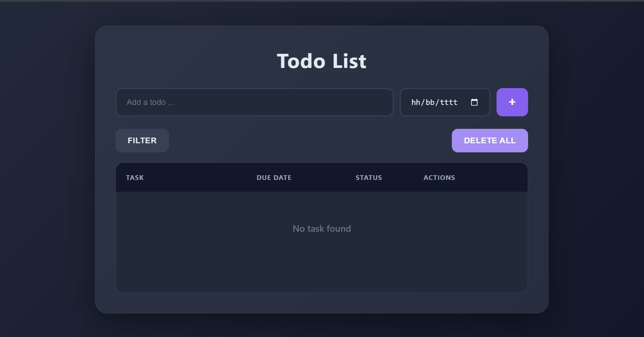Viewport: 644px width, 337px height.
Task: Select the "hh" day segment of date field
Action: pyautogui.click(x=416, y=102)
